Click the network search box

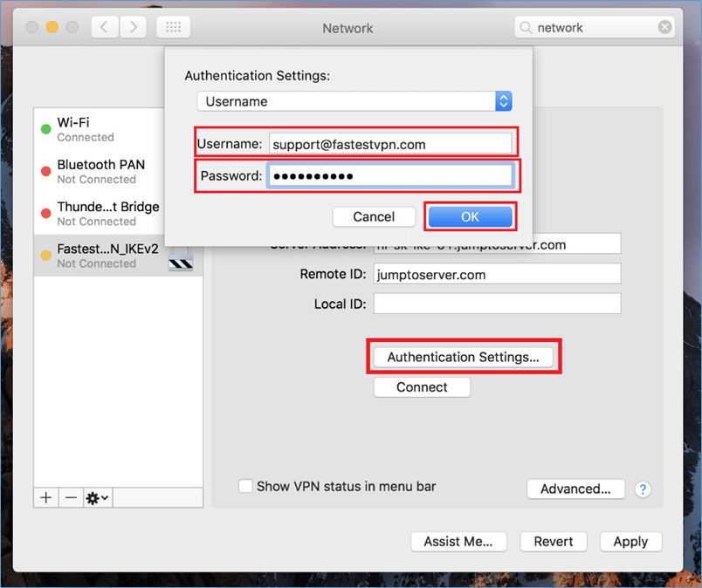click(x=595, y=27)
